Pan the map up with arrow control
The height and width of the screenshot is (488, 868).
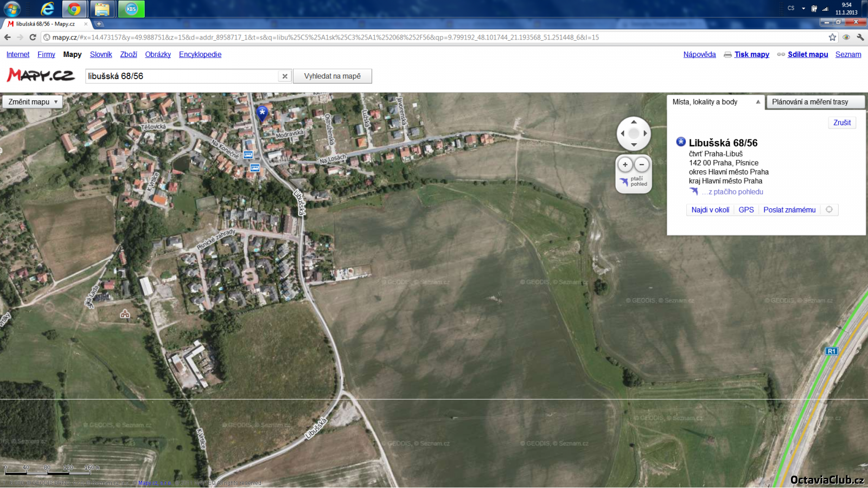[x=634, y=122]
